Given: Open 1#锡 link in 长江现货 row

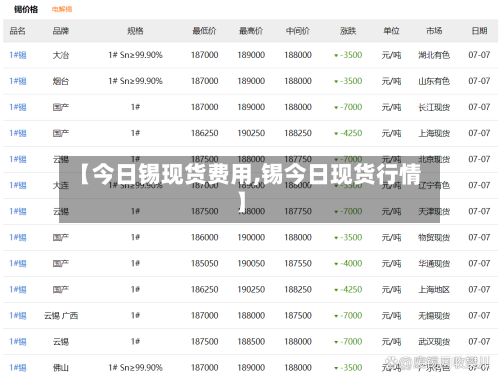Looking at the screenshot, I should click(x=18, y=107).
